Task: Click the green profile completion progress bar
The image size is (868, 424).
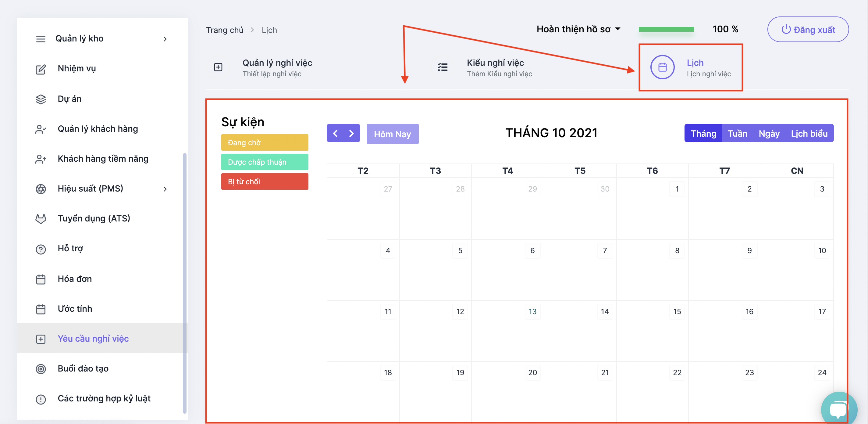Action: tap(666, 29)
